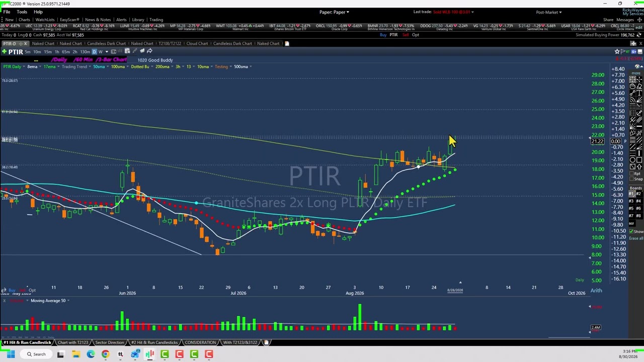This screenshot has height=362, width=644.
Task: Select the trendline drawing tool
Action: pos(632,93)
